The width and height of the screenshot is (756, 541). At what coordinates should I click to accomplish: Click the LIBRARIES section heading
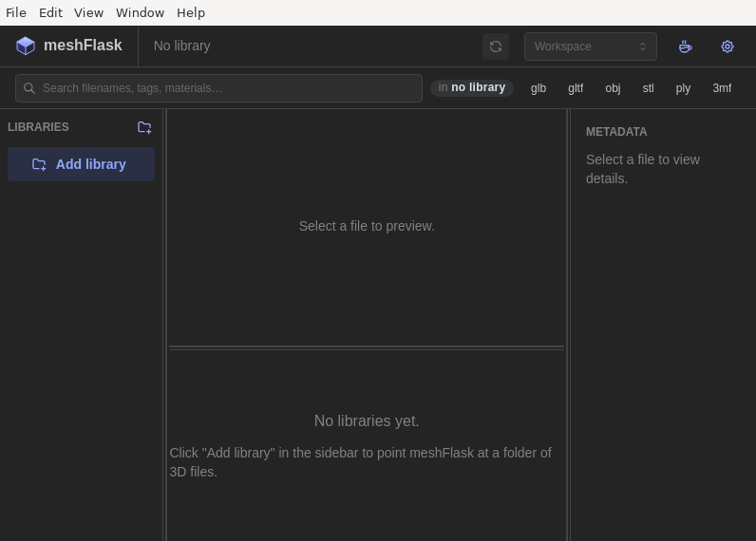click(38, 127)
